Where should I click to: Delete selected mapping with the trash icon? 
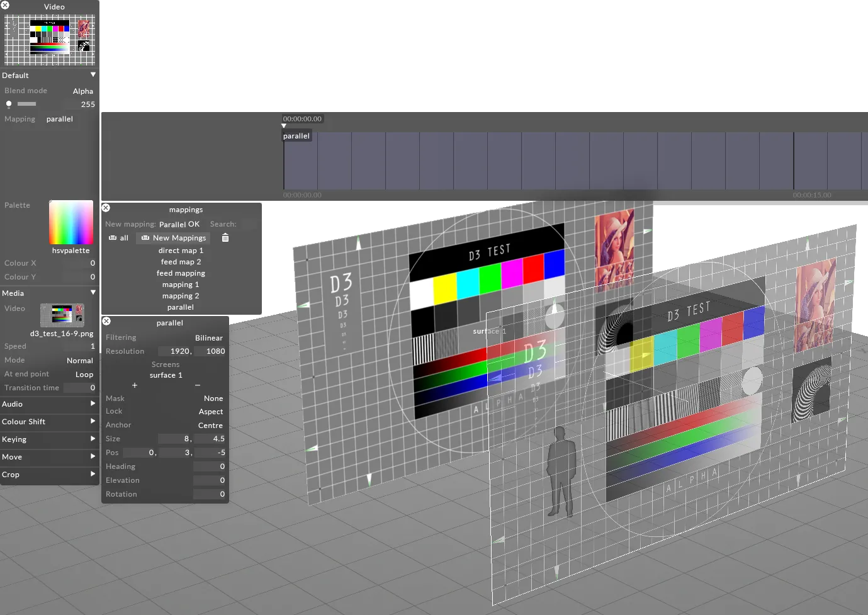(x=225, y=238)
